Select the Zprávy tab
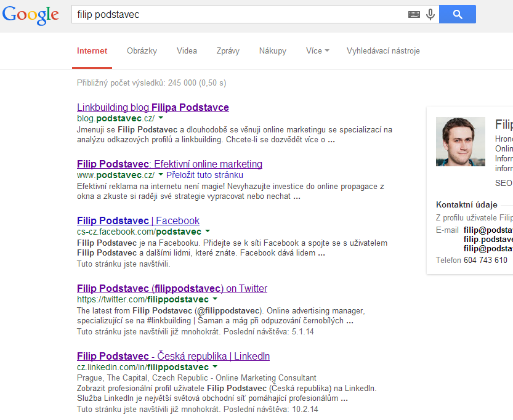The height and width of the screenshot is (420, 513). 228,50
